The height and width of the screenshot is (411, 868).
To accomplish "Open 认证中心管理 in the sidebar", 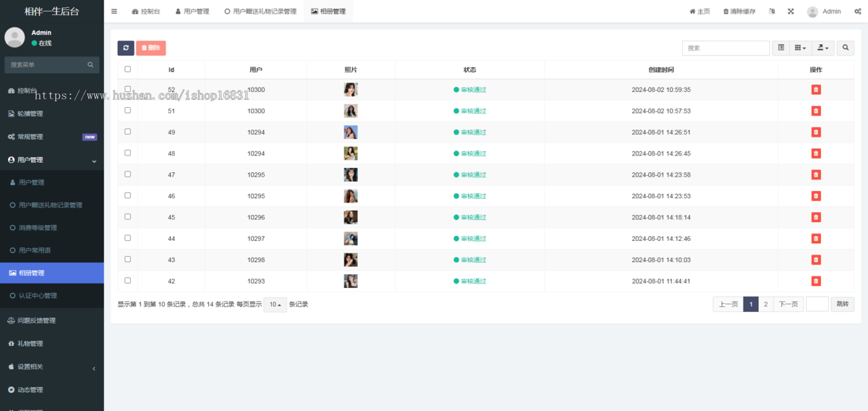I will [x=51, y=296].
